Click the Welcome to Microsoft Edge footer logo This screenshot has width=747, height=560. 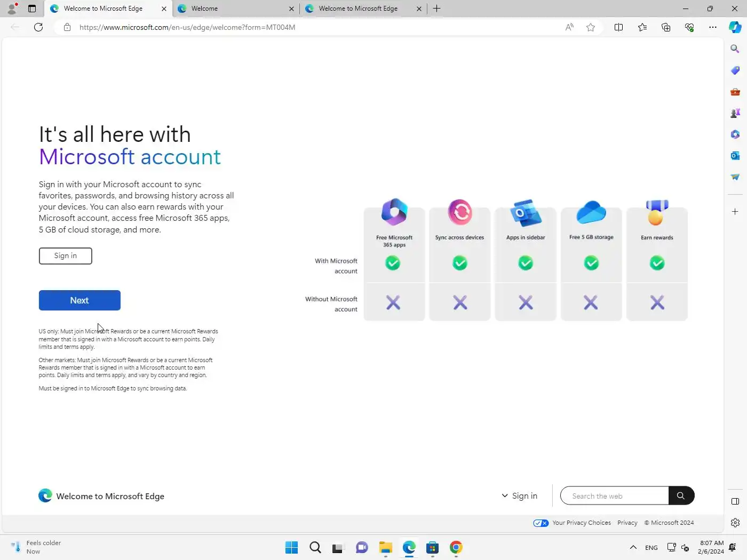101,496
